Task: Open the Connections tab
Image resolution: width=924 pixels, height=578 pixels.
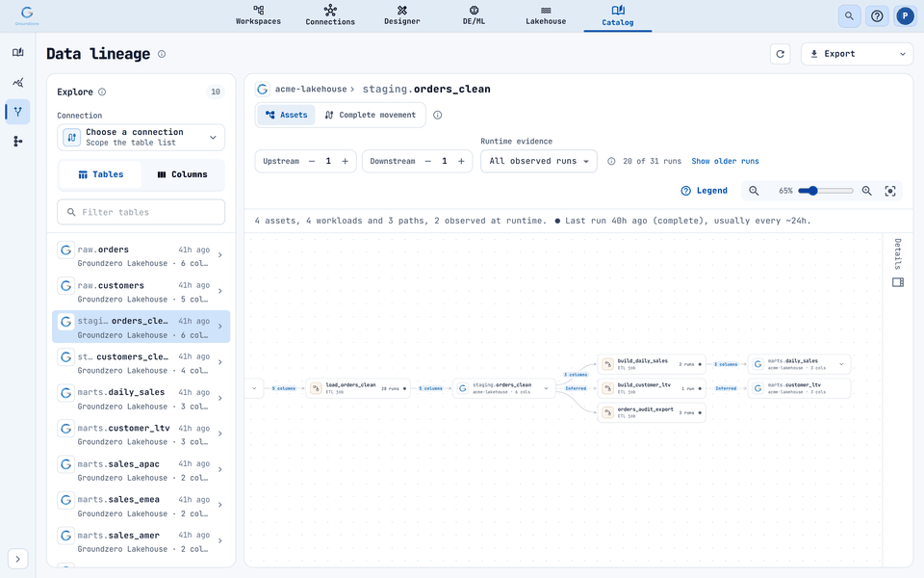Action: click(330, 16)
